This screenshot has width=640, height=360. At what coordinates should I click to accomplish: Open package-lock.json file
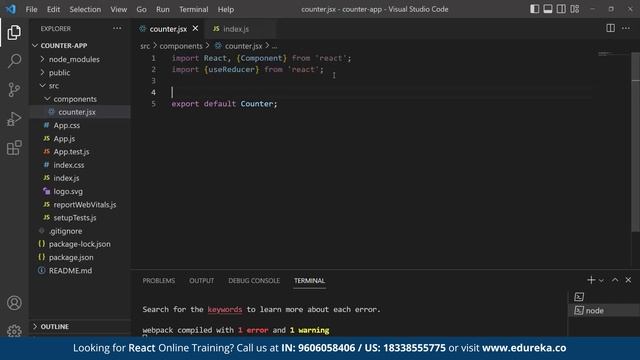(80, 244)
